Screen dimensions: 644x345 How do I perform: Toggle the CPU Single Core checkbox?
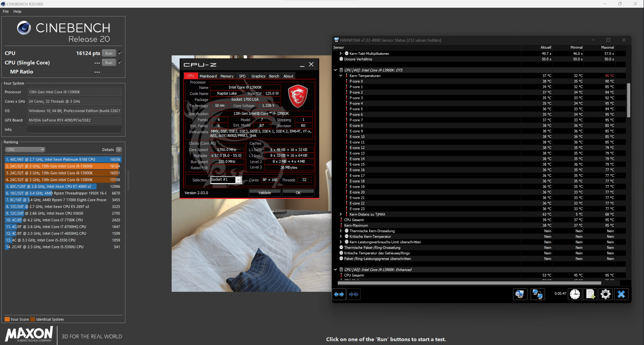point(120,62)
